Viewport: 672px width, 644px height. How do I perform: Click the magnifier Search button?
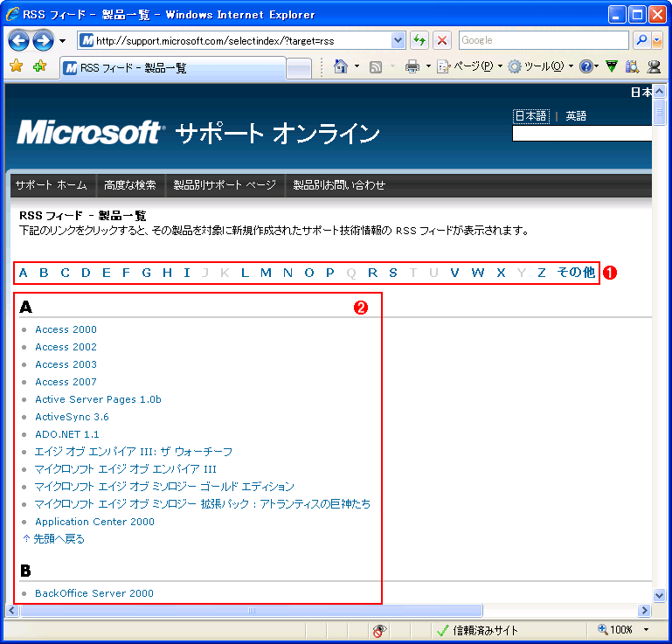tap(641, 40)
